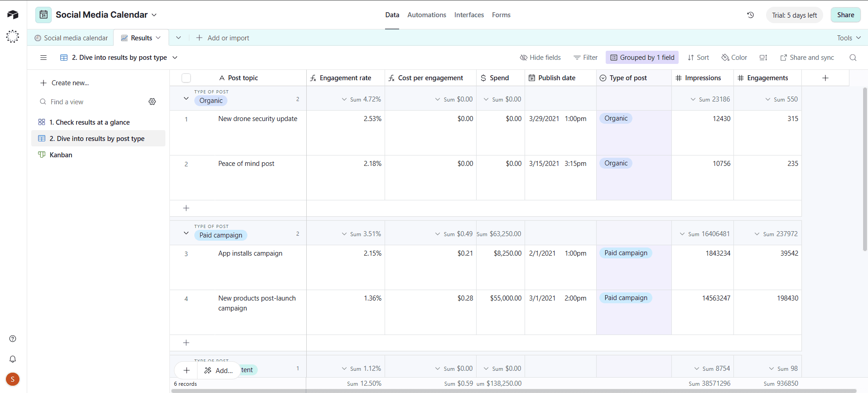Collapse the Paid campaign group
868x393 pixels.
pyautogui.click(x=186, y=233)
